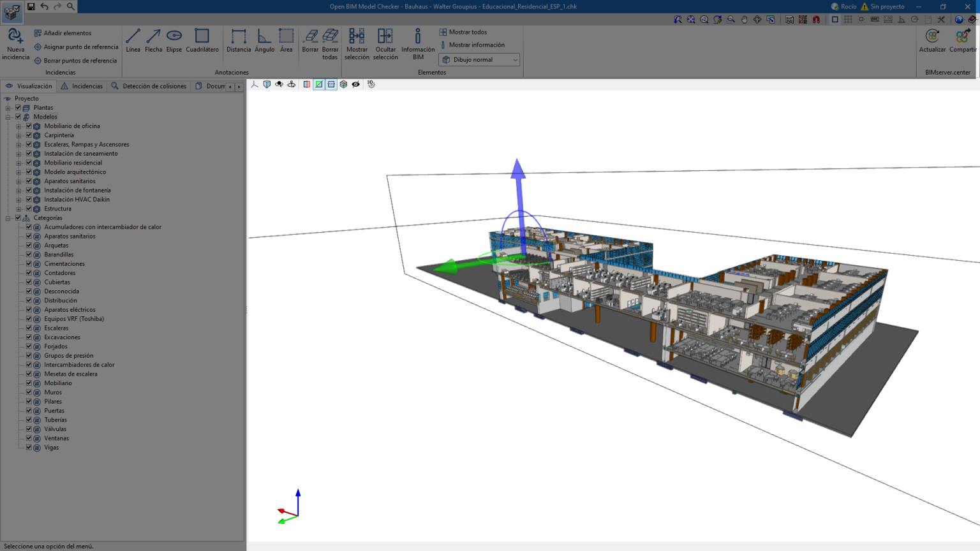Image resolution: width=980 pixels, height=551 pixels.
Task: Activate the Área measurement tool
Action: 286,41
